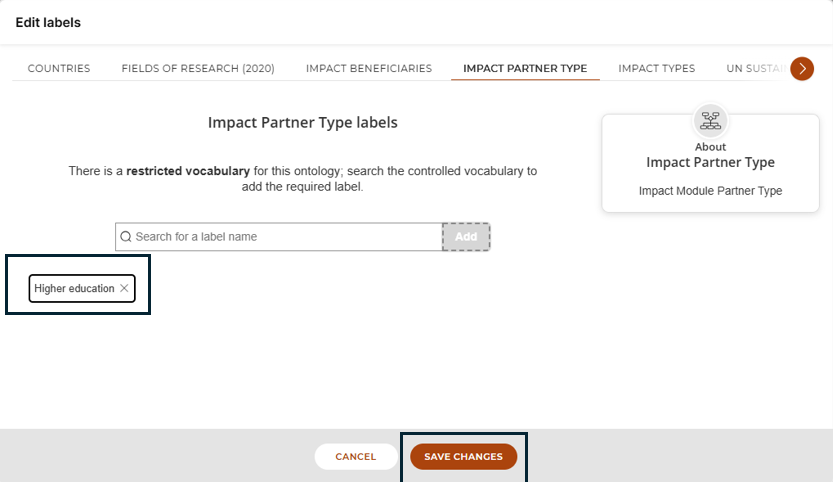Screen dimensions: 833x482
Task: Click the Cancel button
Action: coord(355,456)
